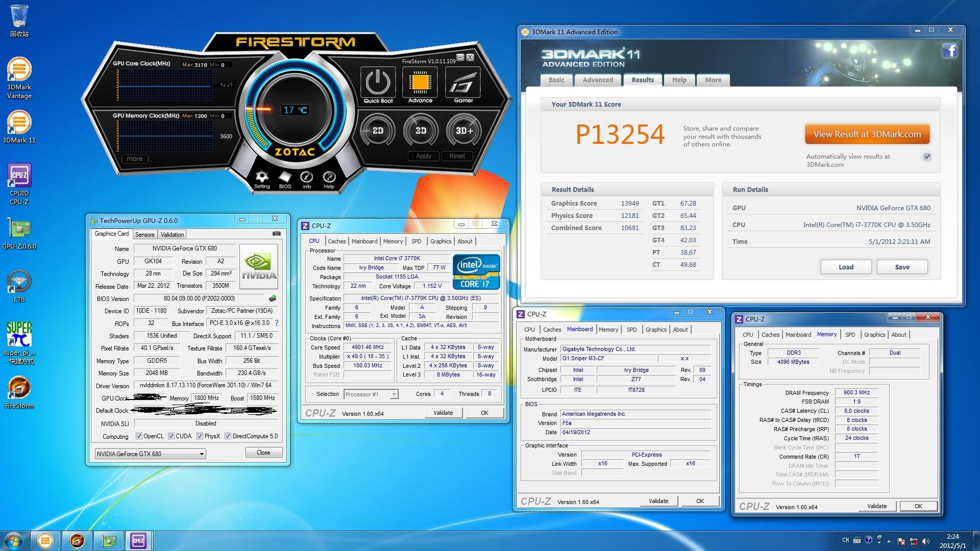Select FireStorm Gamer mode icon

463,83
